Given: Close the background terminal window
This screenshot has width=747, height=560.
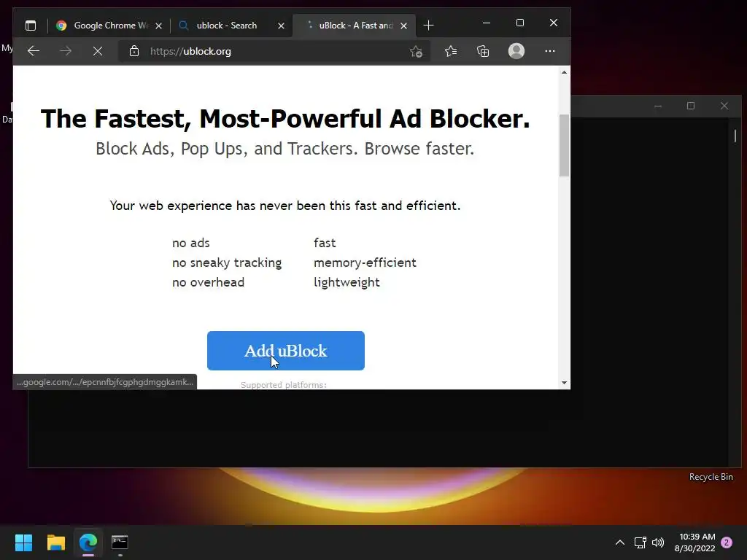Looking at the screenshot, I should (x=724, y=106).
